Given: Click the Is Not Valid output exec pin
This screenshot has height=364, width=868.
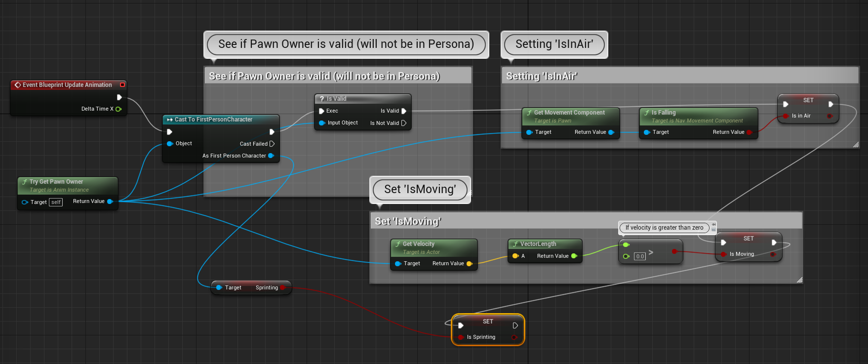Looking at the screenshot, I should click(x=404, y=123).
